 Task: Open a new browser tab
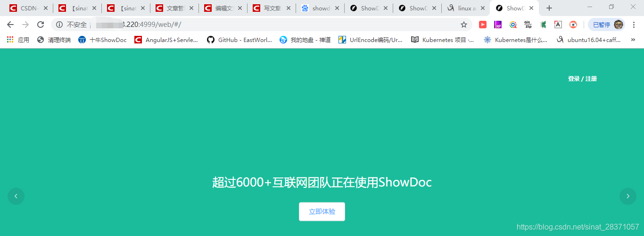549,8
